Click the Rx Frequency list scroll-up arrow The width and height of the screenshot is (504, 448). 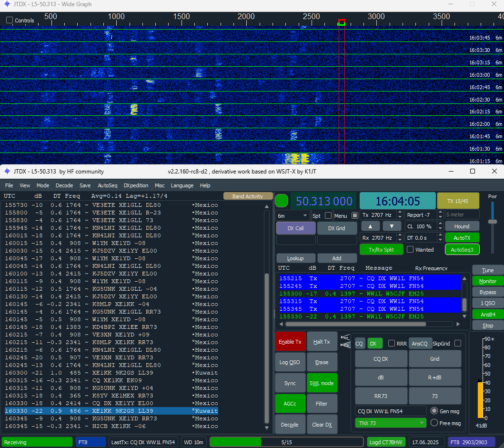coord(464,278)
